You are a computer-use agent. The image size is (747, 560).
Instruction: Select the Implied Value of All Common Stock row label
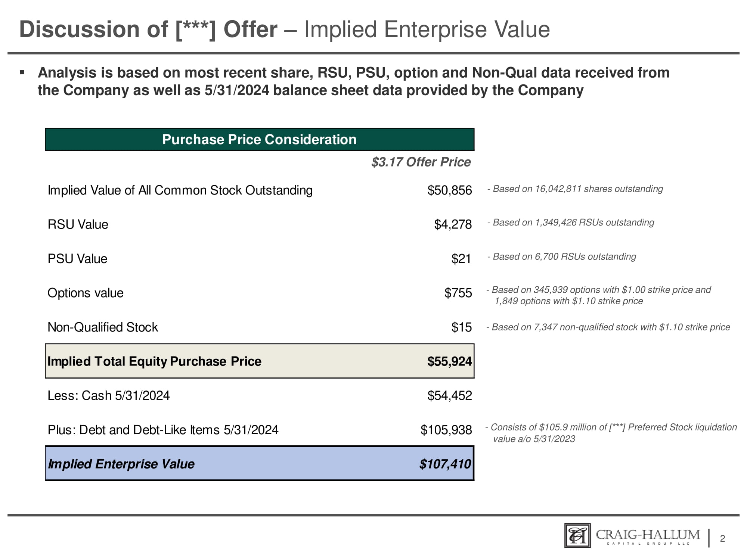(x=180, y=190)
